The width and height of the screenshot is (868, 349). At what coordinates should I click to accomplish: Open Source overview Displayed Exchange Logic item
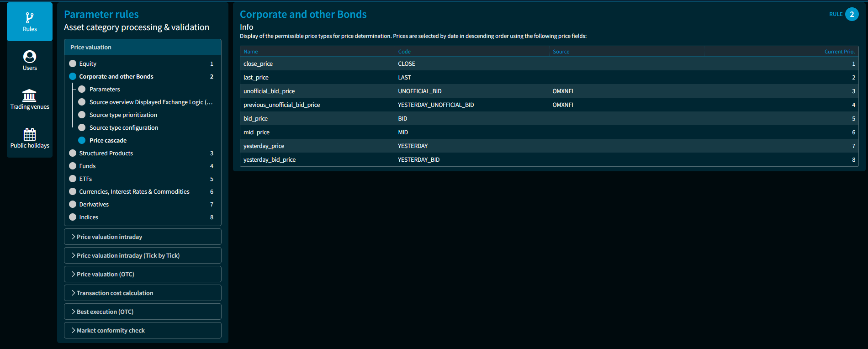point(151,102)
